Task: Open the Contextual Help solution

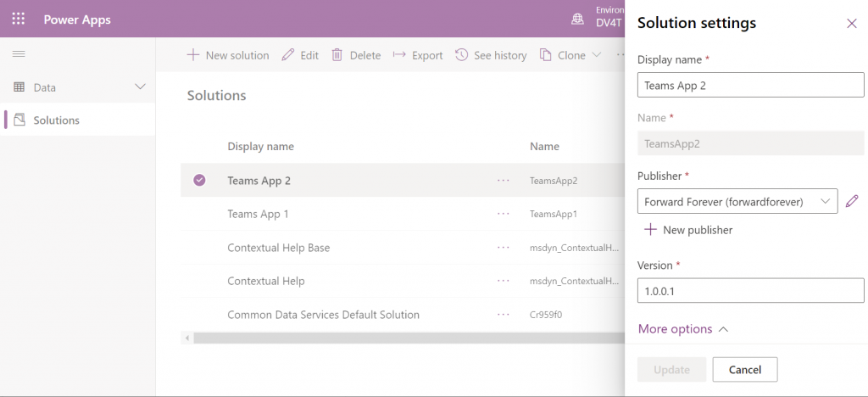Action: 265,281
